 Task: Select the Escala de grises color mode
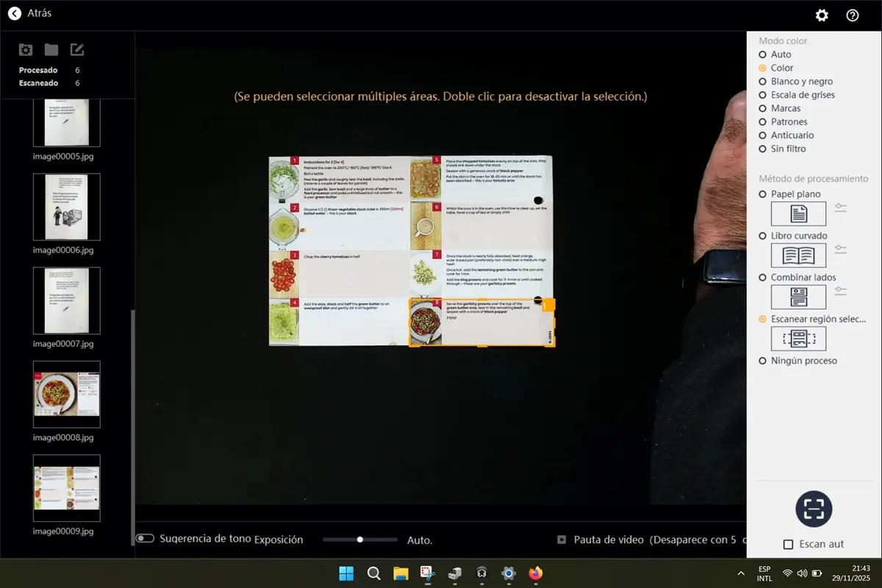click(763, 95)
